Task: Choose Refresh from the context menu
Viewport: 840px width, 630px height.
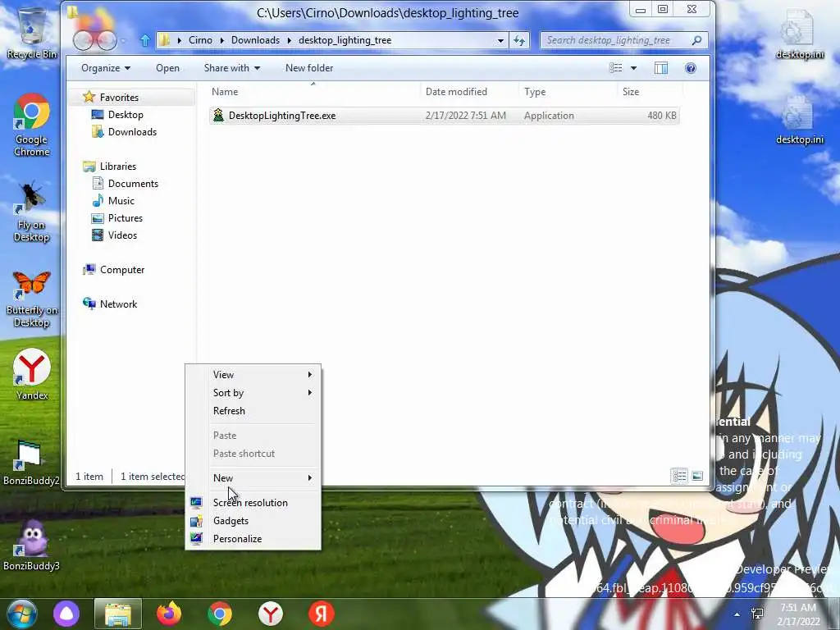Action: (x=253, y=411)
